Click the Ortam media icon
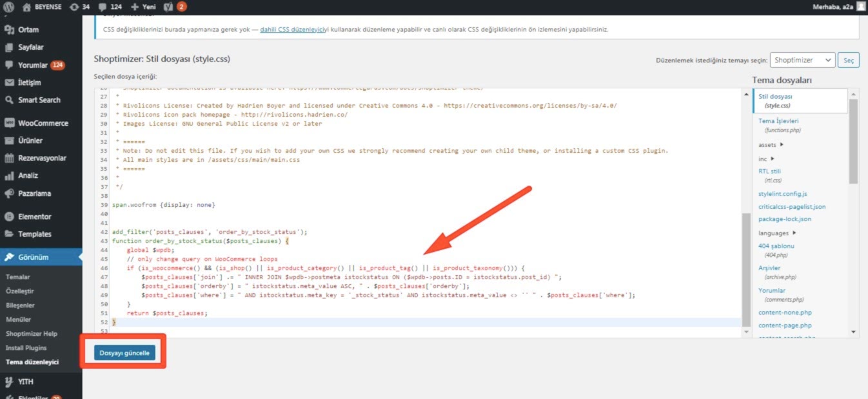Viewport: 868px width, 399px height. click(10, 30)
